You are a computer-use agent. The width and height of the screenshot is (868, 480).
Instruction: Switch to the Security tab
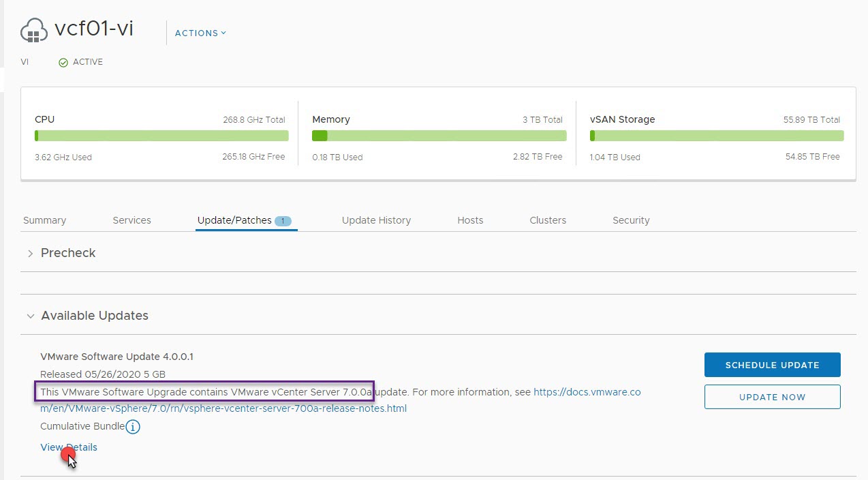pyautogui.click(x=631, y=220)
